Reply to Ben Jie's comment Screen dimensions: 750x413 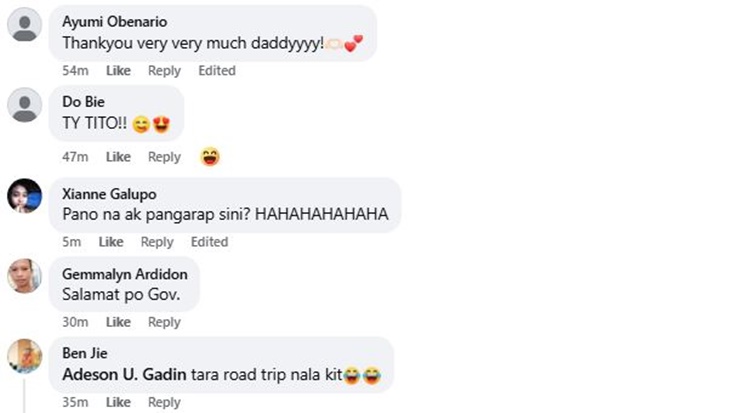click(x=164, y=402)
